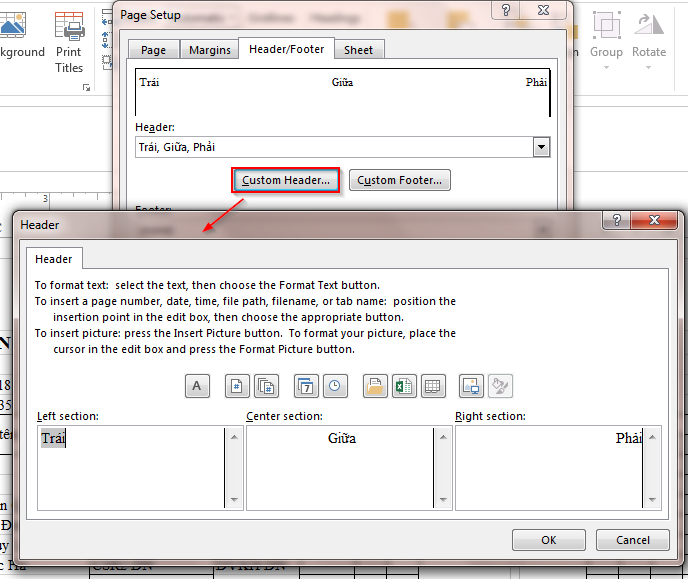This screenshot has width=688, height=579.
Task: Insert Date into the header
Action: click(x=306, y=386)
